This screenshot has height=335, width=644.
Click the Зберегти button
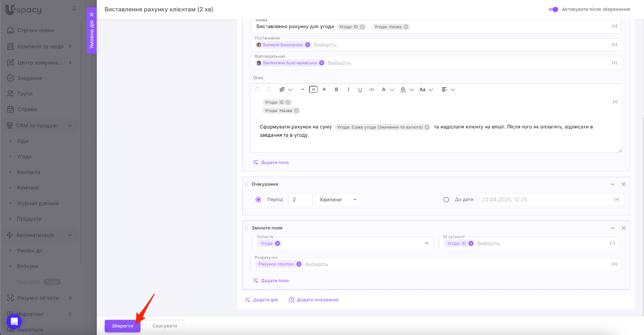[122, 326]
